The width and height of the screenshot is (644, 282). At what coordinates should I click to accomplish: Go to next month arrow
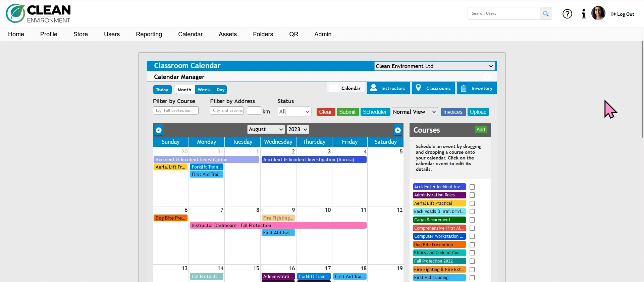[397, 130]
